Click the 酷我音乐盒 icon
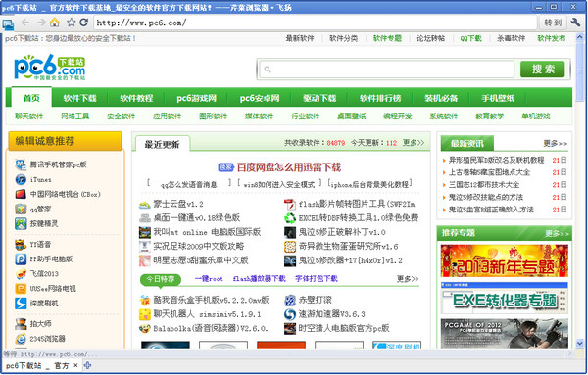 145,300
